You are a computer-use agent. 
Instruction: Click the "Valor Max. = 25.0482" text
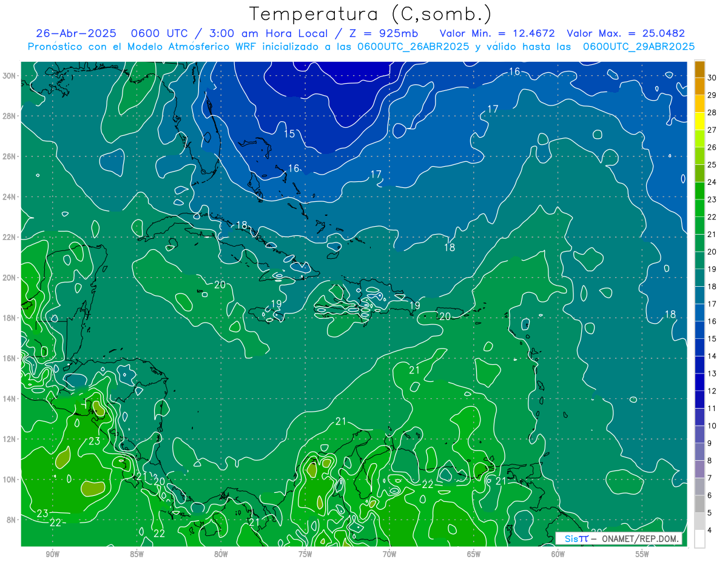point(626,33)
